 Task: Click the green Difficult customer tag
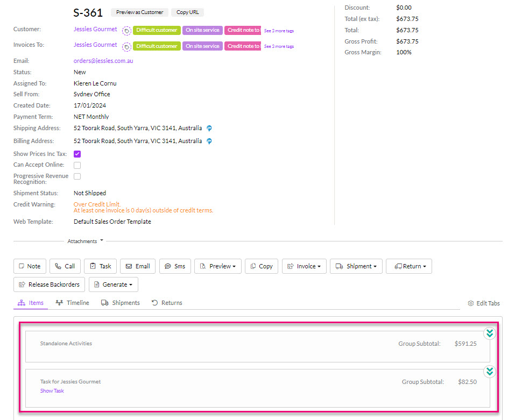click(x=157, y=30)
